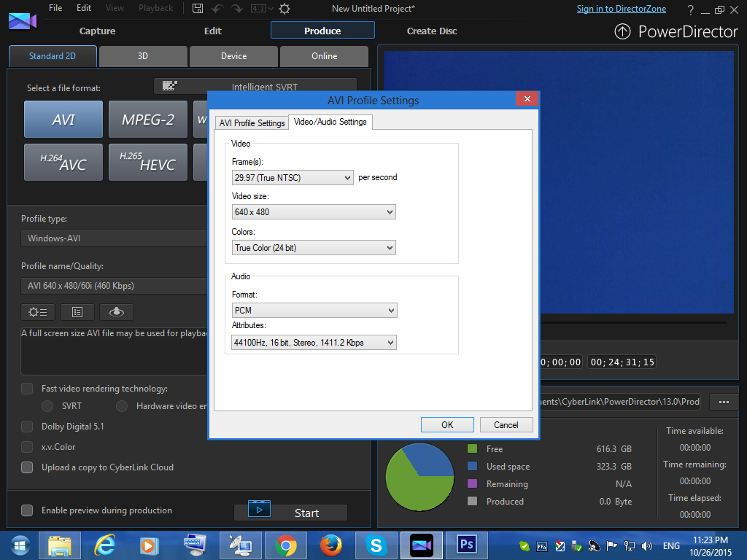Click the purple Remaining legend swatch

tap(472, 484)
